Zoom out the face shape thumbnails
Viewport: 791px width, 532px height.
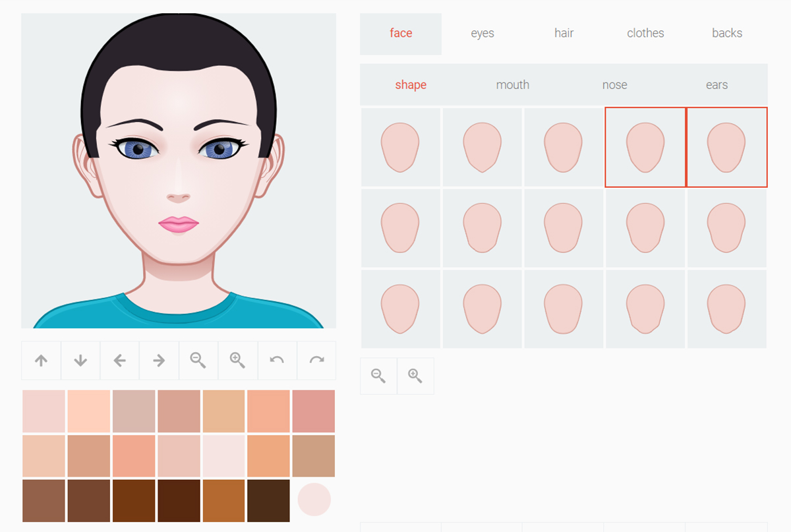[x=378, y=376]
